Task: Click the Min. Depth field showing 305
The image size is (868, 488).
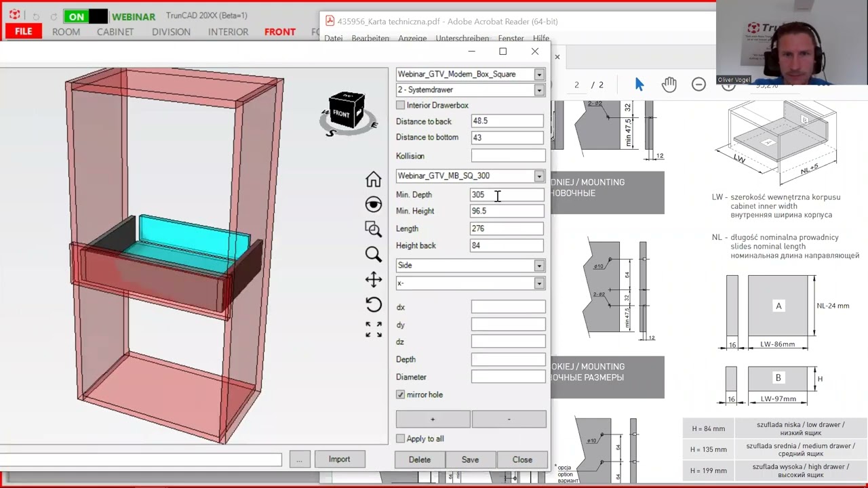Action: [507, 195]
